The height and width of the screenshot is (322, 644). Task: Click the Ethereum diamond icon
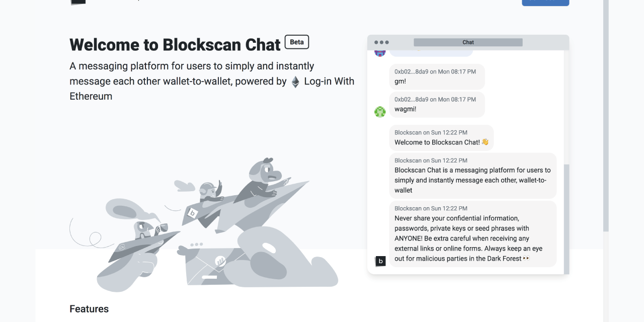[295, 82]
